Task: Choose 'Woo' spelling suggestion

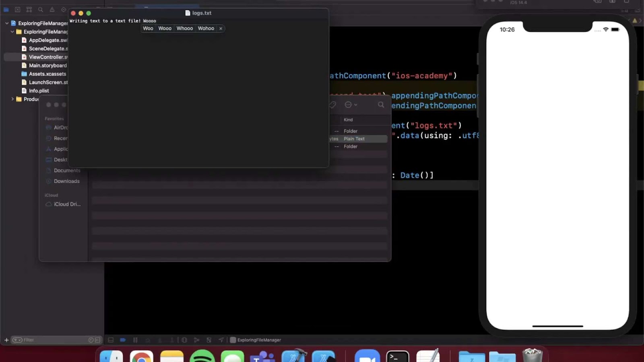Action: point(148,29)
